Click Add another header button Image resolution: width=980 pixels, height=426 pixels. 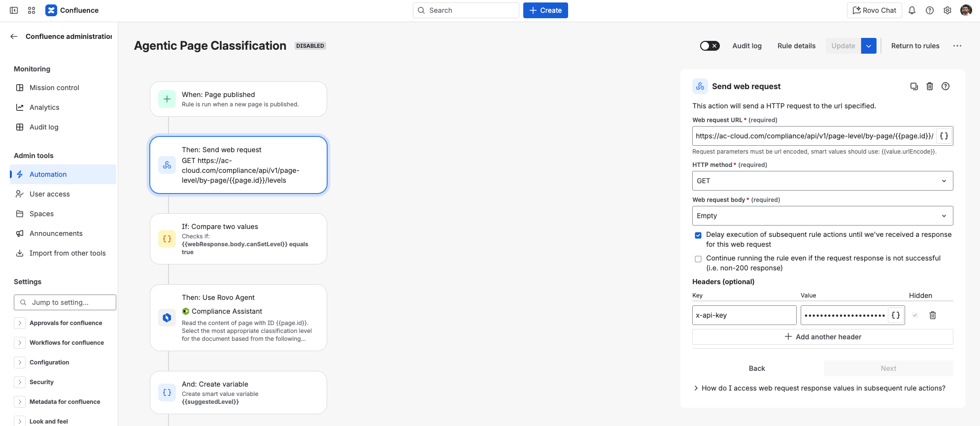click(x=822, y=337)
